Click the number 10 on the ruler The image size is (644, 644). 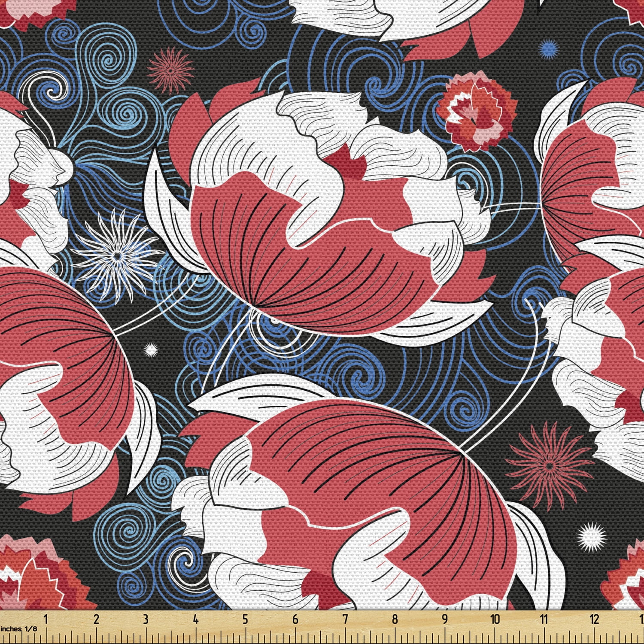tap(495, 619)
